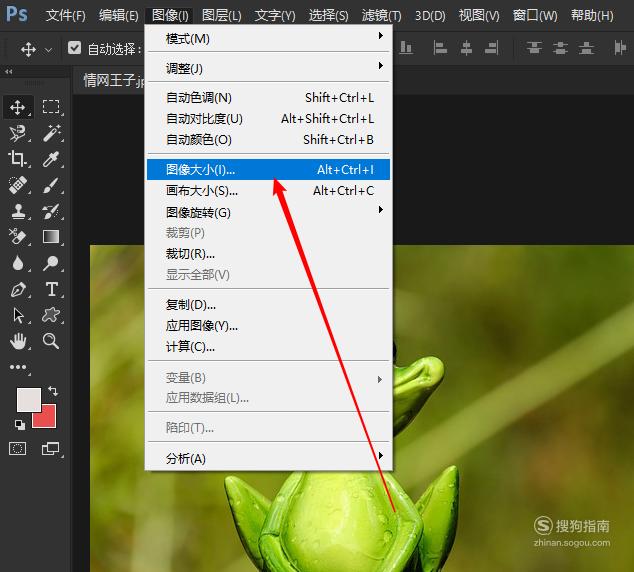Click align left edges icon
This screenshot has height=572, width=634.
pos(440,48)
